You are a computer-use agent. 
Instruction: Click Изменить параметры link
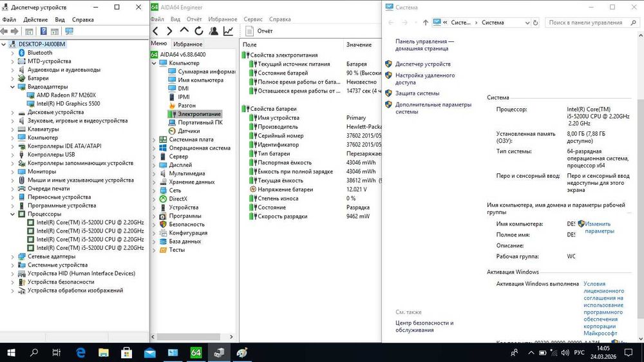click(x=599, y=227)
